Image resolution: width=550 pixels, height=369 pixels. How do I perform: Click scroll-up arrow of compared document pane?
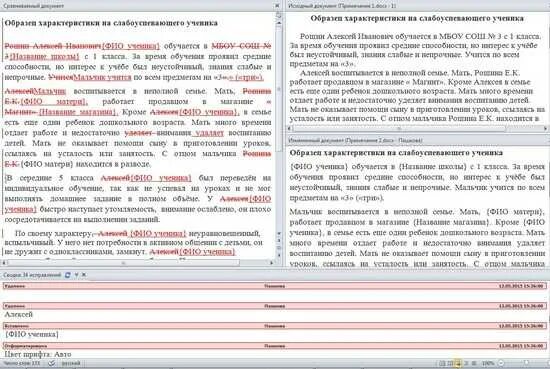279,23
